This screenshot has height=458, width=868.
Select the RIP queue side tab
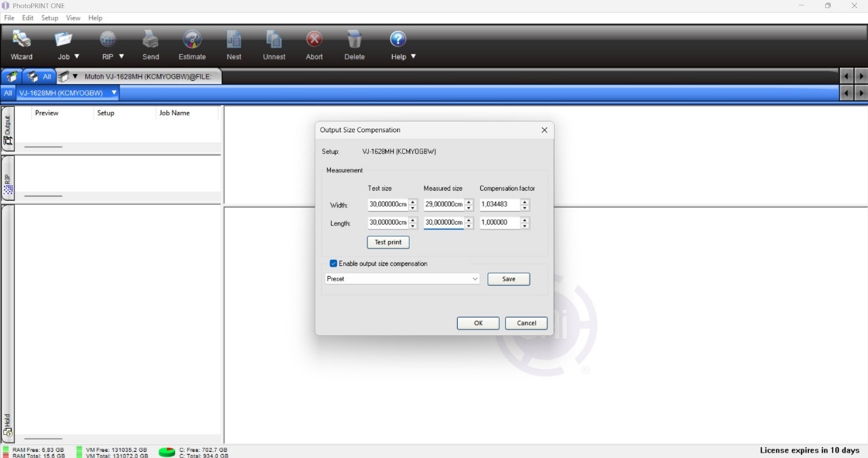click(8, 178)
